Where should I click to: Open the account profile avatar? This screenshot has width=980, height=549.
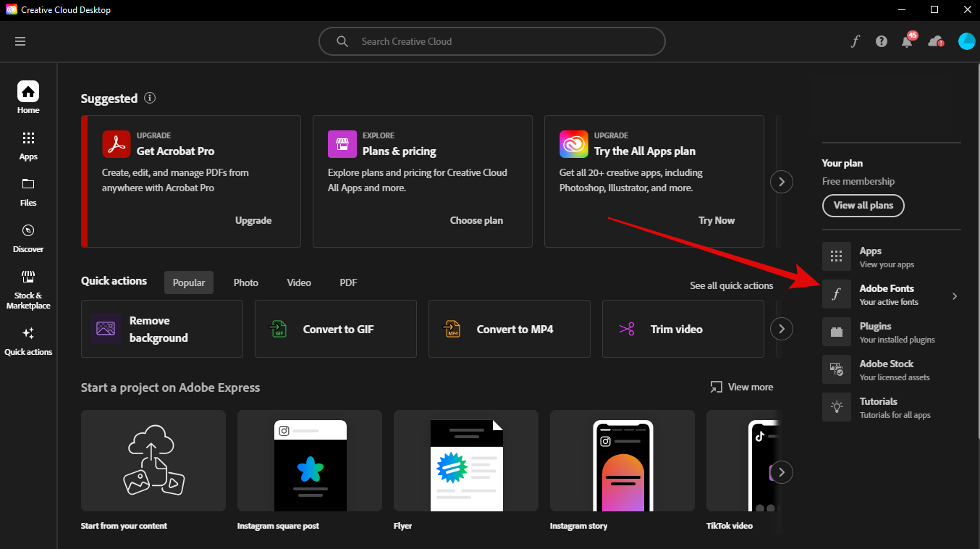coord(966,41)
